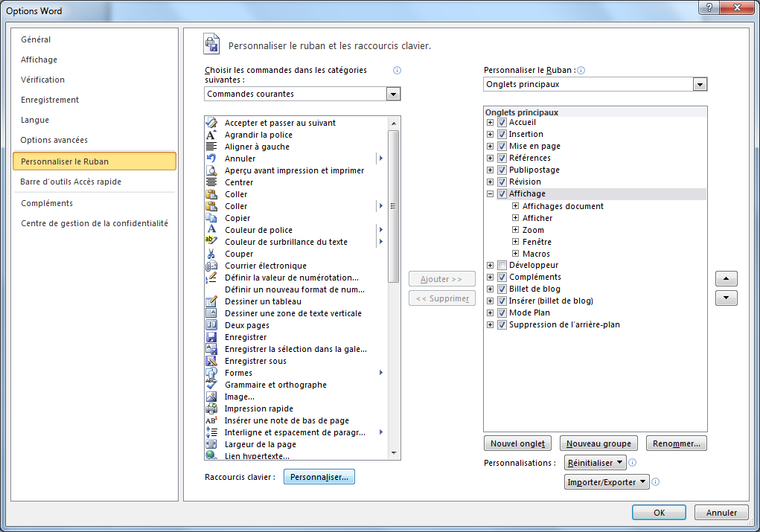
Task: Click the Nouveau groupe button
Action: coord(598,443)
